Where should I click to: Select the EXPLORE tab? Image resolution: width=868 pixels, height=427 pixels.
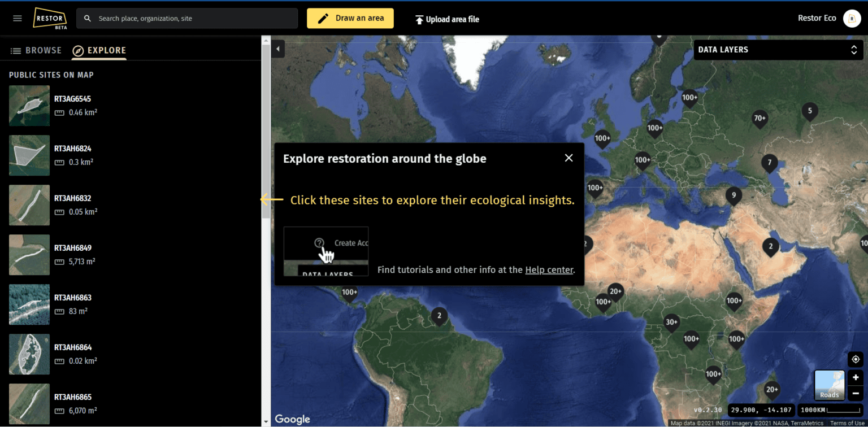(x=99, y=50)
